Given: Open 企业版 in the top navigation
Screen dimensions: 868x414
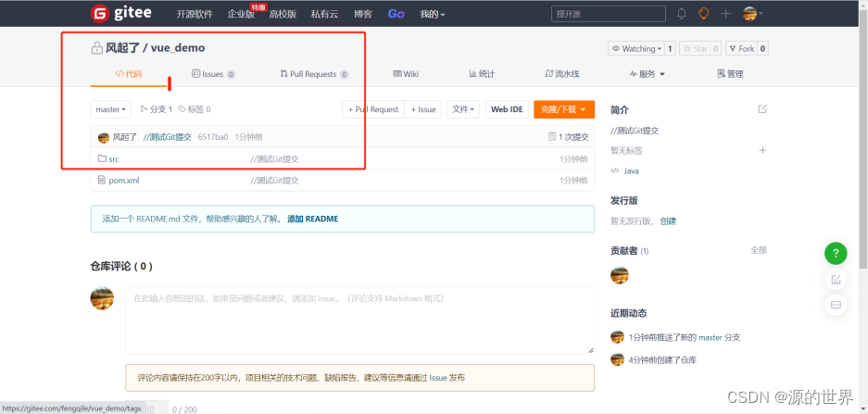Looking at the screenshot, I should pos(241,15).
